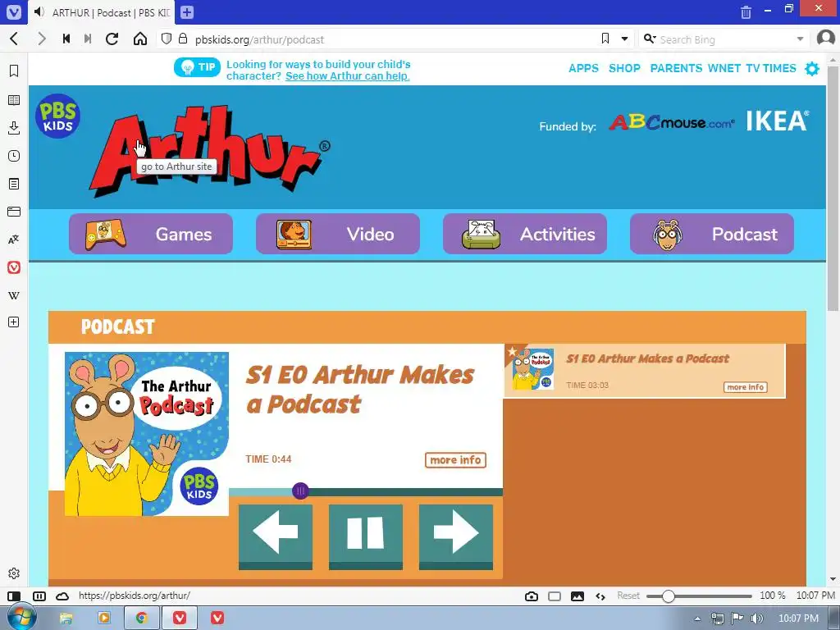Screen dimensions: 840x630
Task: Reset the page zoom level
Action: click(628, 596)
